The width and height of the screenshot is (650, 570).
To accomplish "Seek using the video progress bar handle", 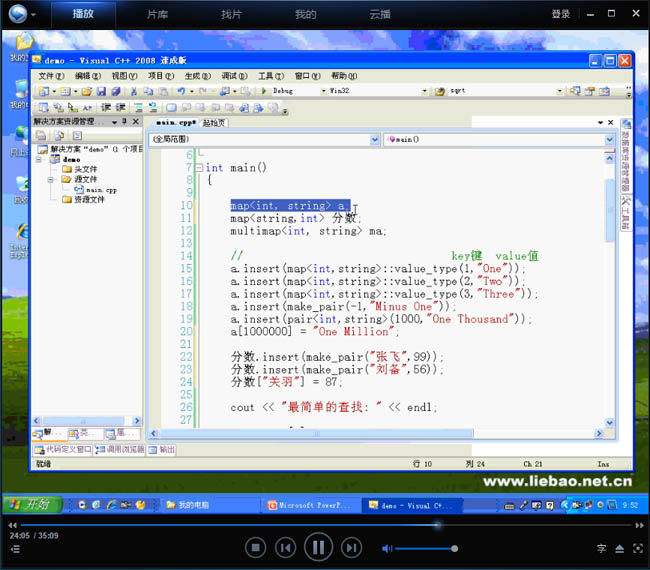I will [x=437, y=524].
